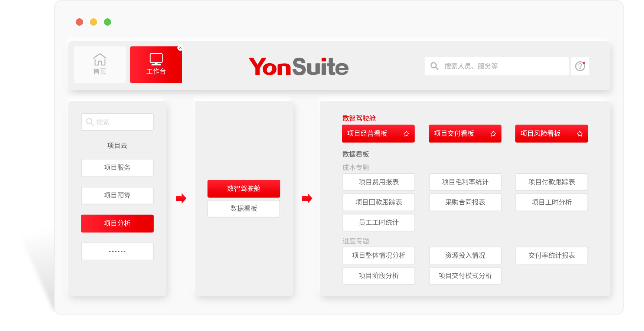Image resolution: width=644 pixels, height=331 pixels.
Task: Open the 项目费用报表 report
Action: 379,182
